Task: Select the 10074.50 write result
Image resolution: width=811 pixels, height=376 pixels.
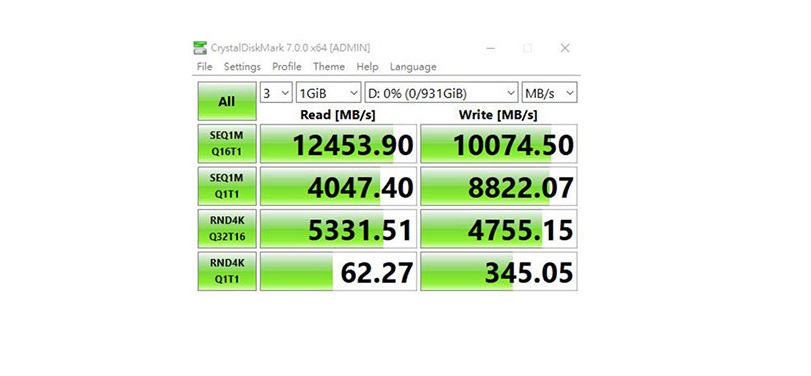Action: pos(499,144)
